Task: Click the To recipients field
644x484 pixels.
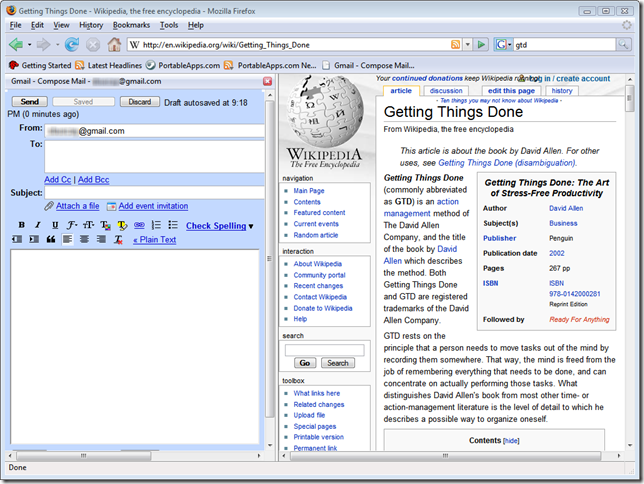Action: point(154,157)
